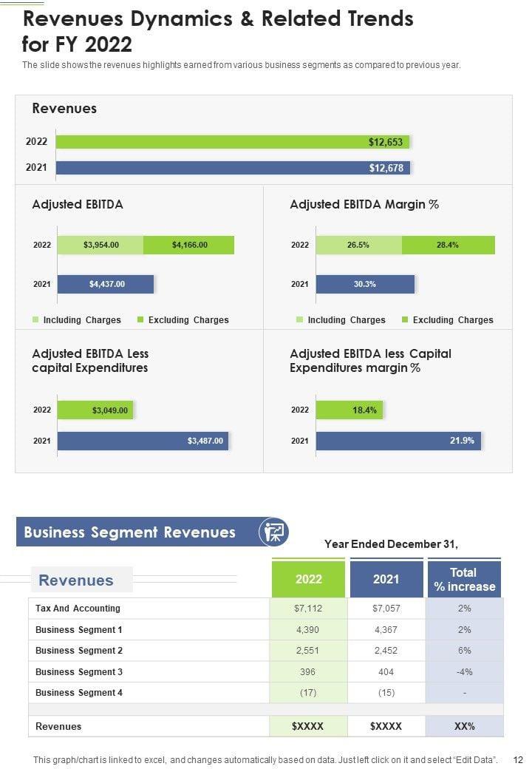Click the $3,487.00 blue bar
The image size is (532, 769).
(x=143, y=441)
